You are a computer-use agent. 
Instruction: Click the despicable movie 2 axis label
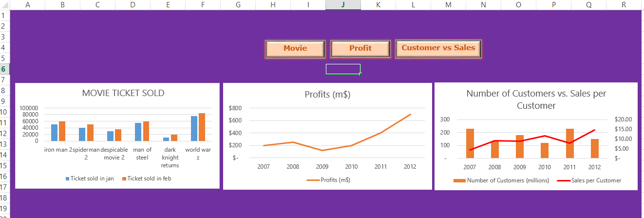[x=114, y=154]
